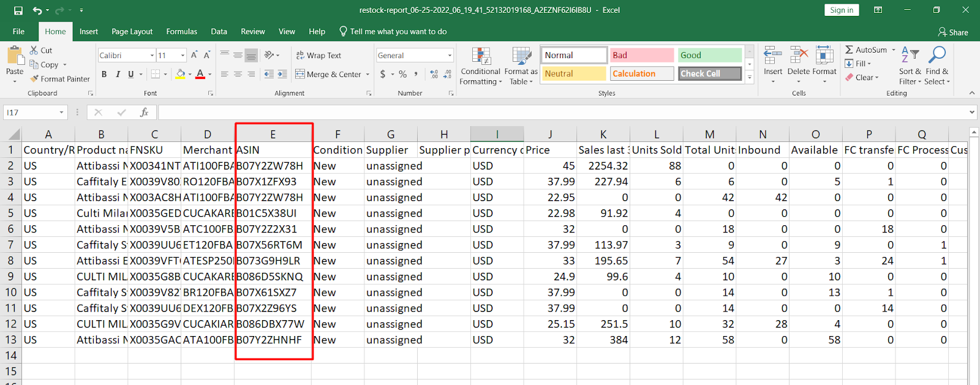Open the General number format dropdown
The image size is (980, 385).
pyautogui.click(x=450, y=56)
